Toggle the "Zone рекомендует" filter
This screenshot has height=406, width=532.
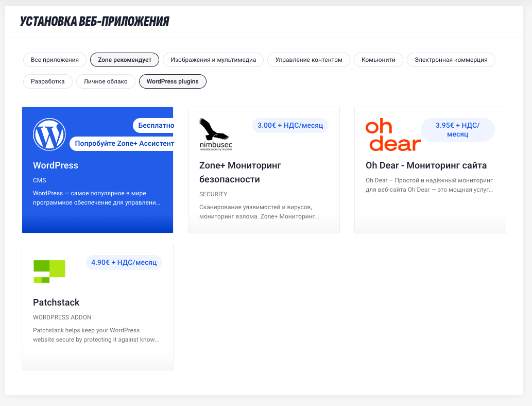[x=125, y=60]
